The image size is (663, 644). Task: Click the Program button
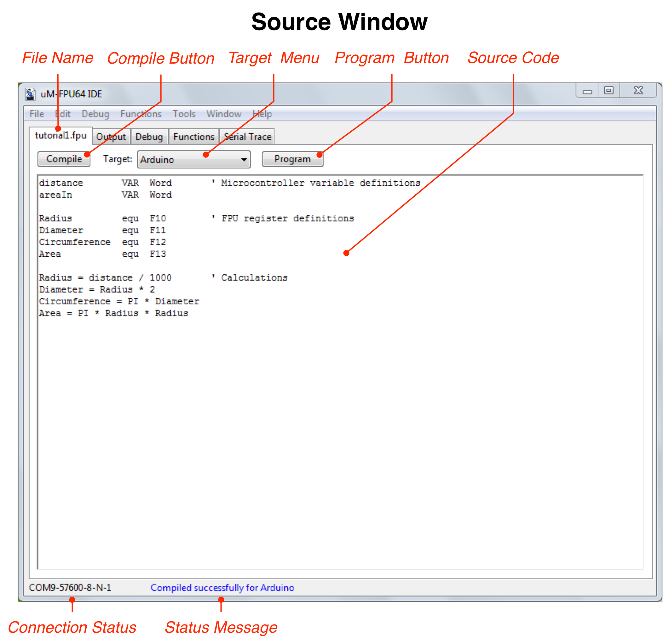pos(292,159)
